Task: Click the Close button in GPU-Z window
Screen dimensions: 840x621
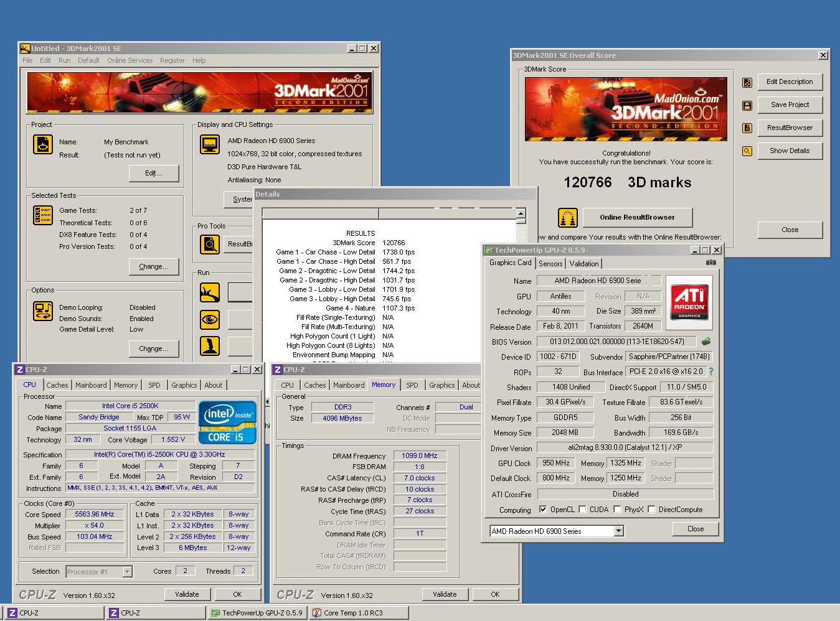Action: (x=696, y=529)
